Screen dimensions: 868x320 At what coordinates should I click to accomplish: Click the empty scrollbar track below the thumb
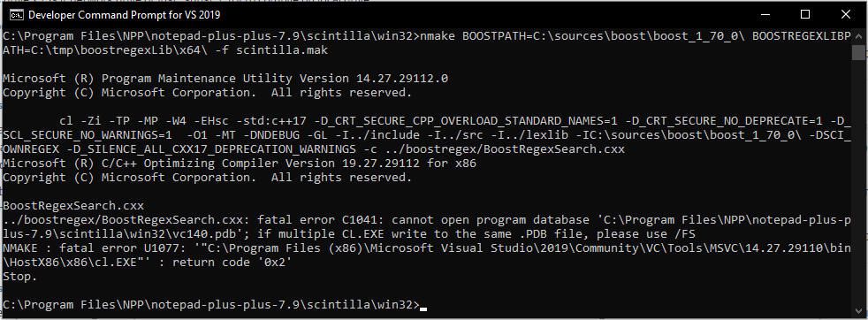click(x=858, y=183)
